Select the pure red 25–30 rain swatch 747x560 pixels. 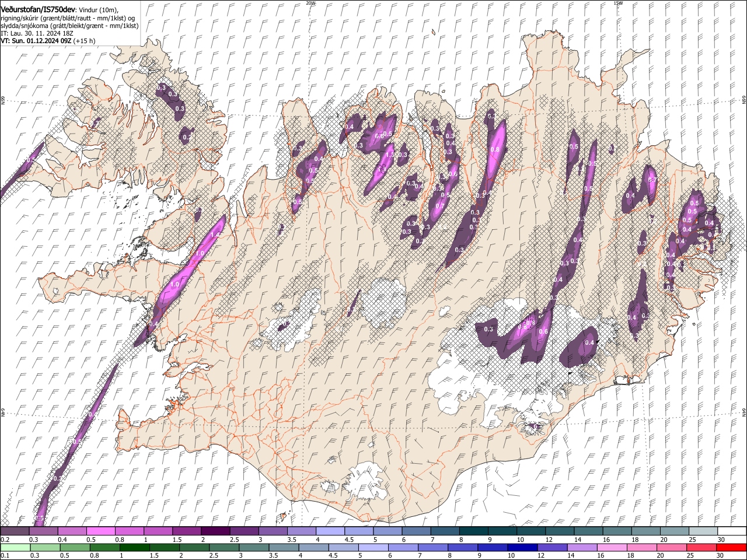coord(730,547)
